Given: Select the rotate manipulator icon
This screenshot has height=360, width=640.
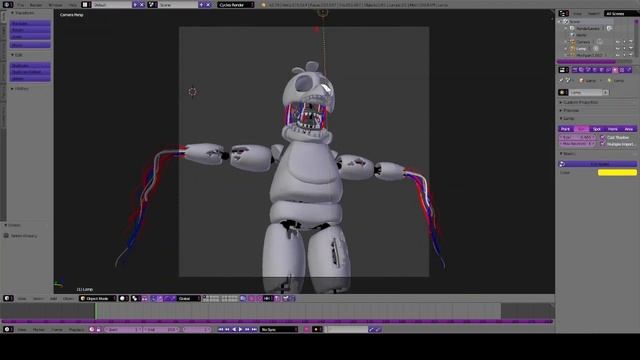Looking at the screenshot, I should coord(167,298).
